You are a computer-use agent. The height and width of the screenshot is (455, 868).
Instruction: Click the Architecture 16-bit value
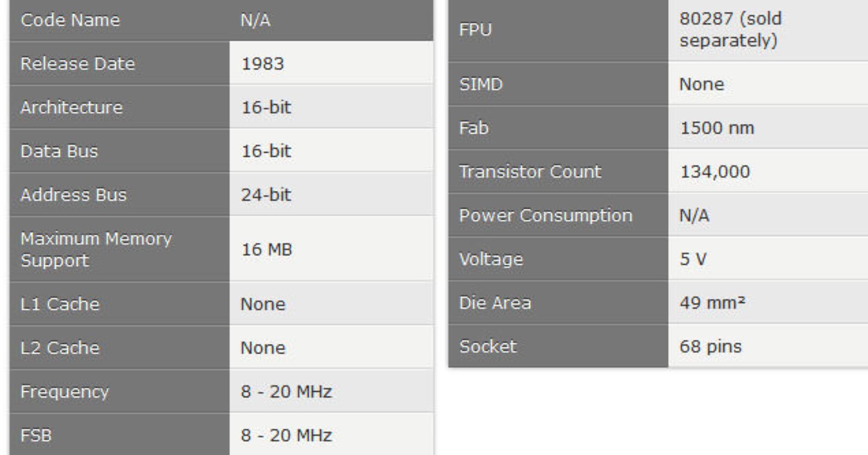[266, 108]
